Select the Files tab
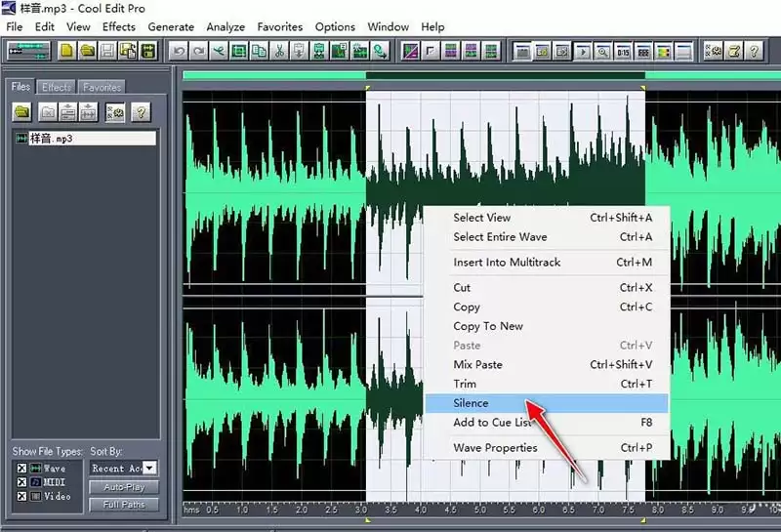Screen dimensions: 781x532 21,87
